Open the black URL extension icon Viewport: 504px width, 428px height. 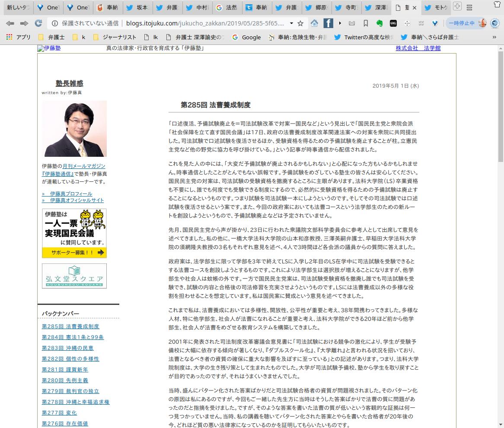click(x=393, y=23)
